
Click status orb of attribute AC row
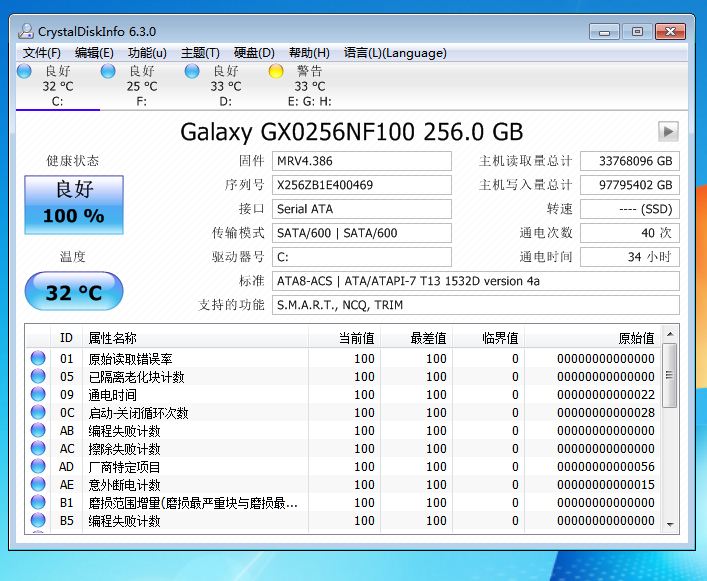tap(38, 448)
